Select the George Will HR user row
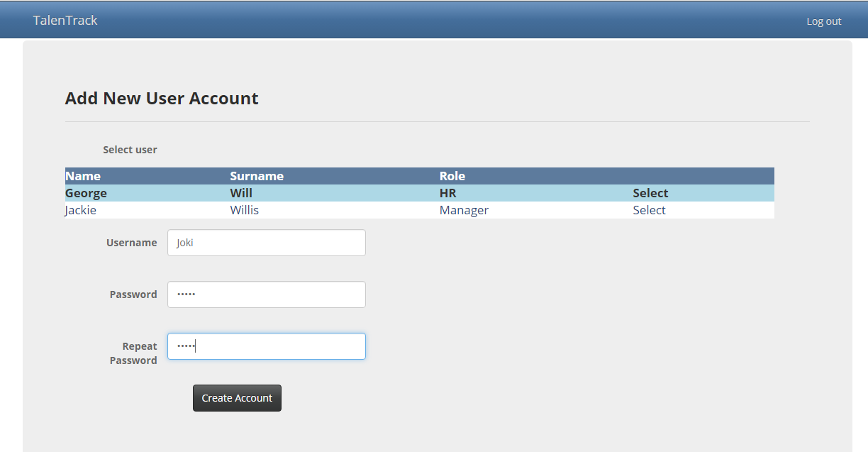868x452 pixels. 650,193
